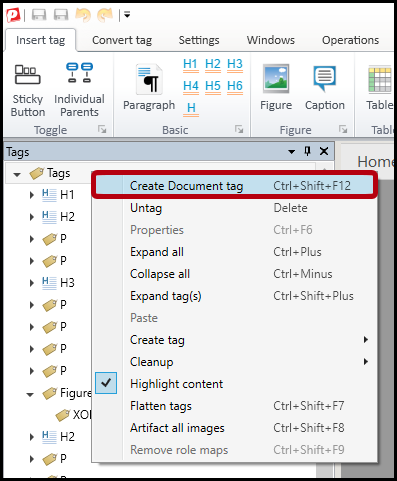Open the Tags panel options dropdown
The image size is (397, 481).
click(291, 152)
